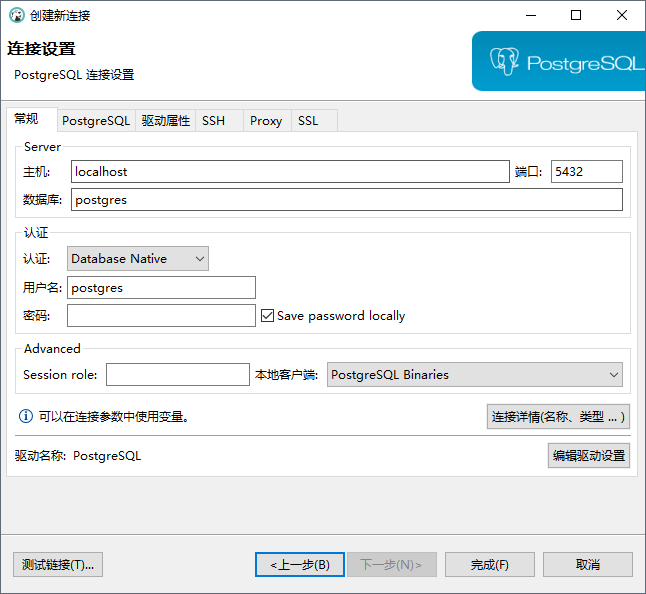
Task: Open 连接详情(名称、类型 ...) button
Action: 558,416
